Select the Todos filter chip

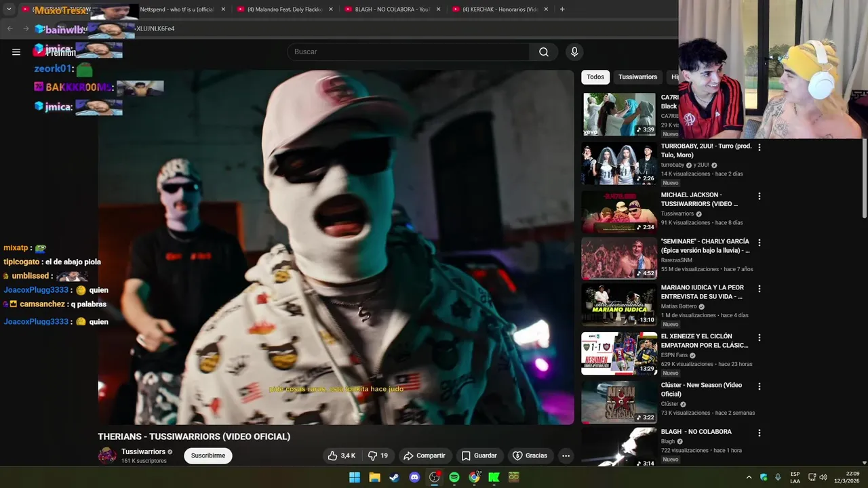coord(595,77)
